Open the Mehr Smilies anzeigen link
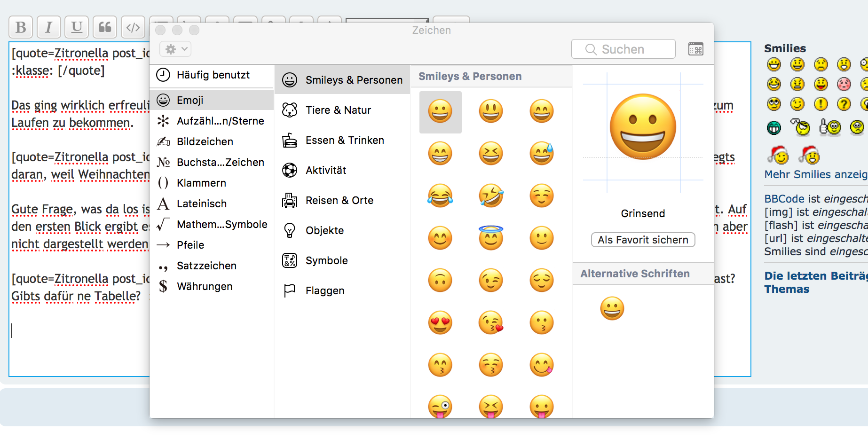868x439 pixels. click(815, 174)
